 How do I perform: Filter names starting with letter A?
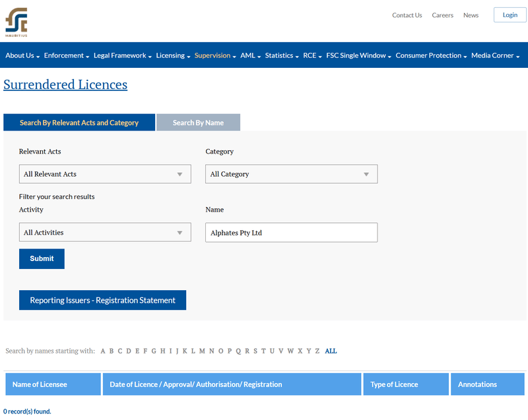coord(103,351)
